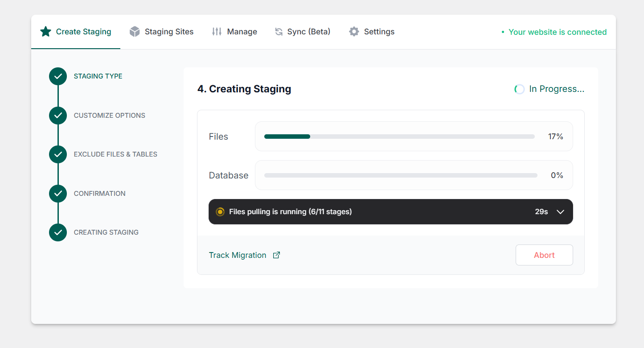The image size is (644, 348).
Task: Click the star icon beside Create Staging
Action: pyautogui.click(x=45, y=32)
